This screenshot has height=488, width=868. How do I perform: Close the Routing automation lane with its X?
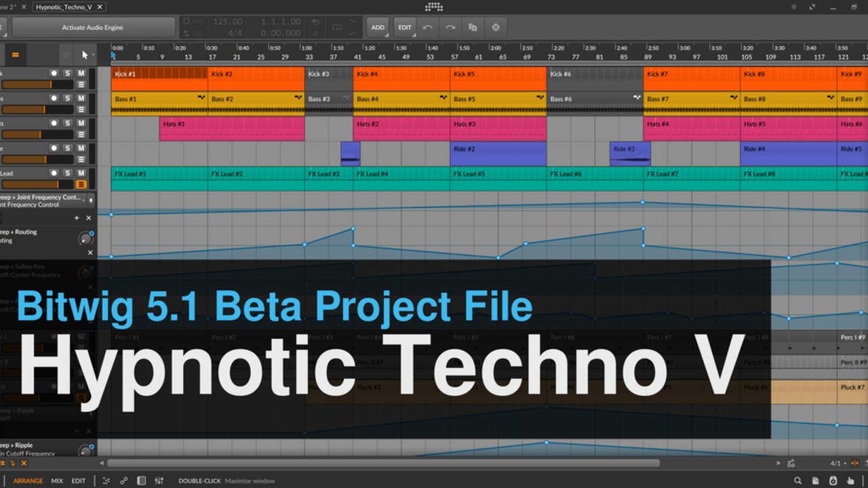[x=90, y=252]
